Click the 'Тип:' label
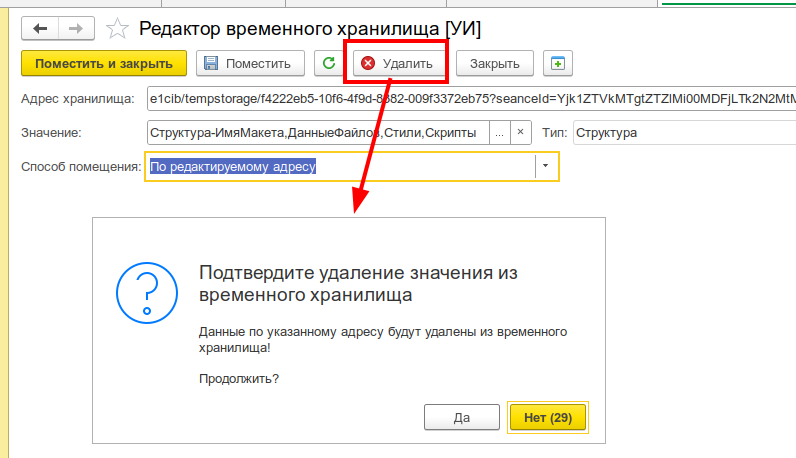 [554, 133]
